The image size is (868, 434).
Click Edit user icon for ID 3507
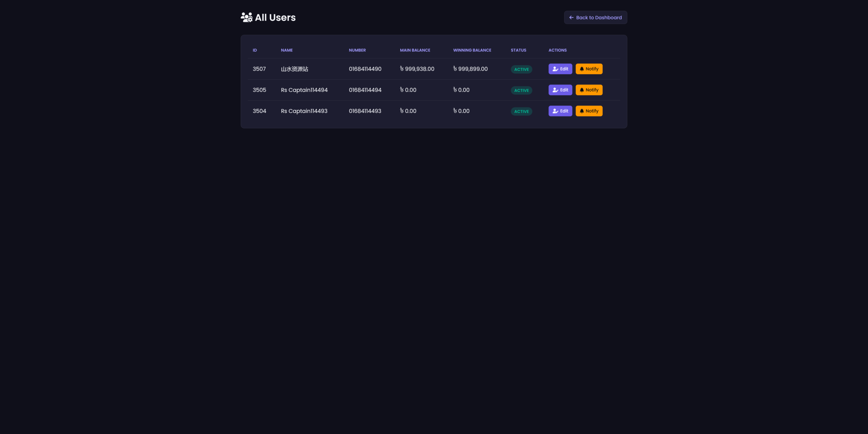coord(555,69)
